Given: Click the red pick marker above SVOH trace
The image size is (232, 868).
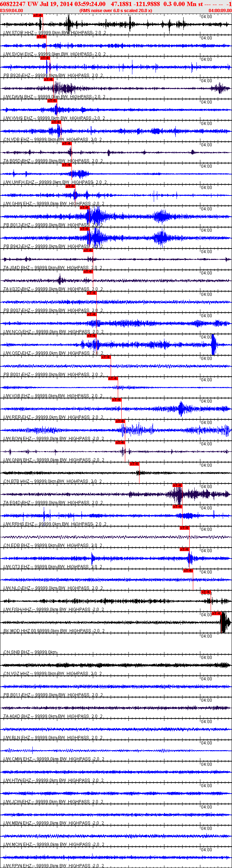Looking at the screenshot, I should pos(41,37).
